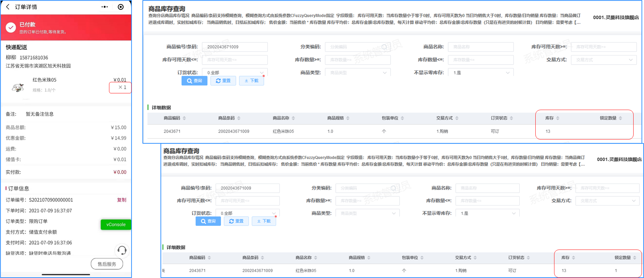644x278 pixels.
Task: Tap the 售后服务 button
Action: pyautogui.click(x=107, y=264)
